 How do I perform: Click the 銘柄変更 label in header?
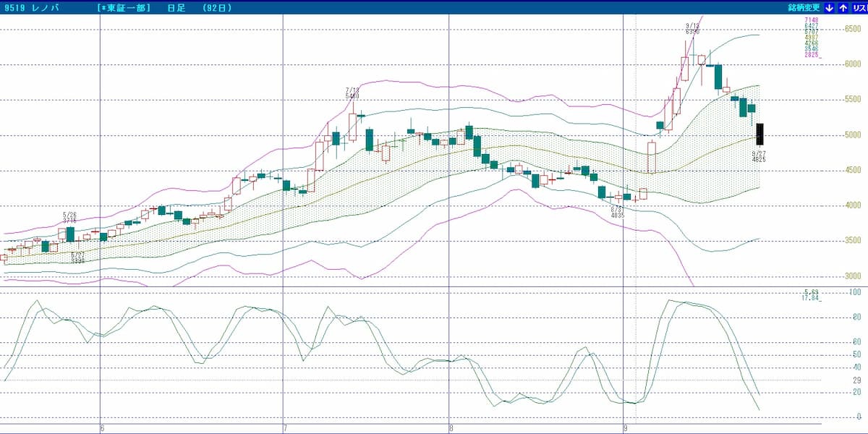click(804, 7)
